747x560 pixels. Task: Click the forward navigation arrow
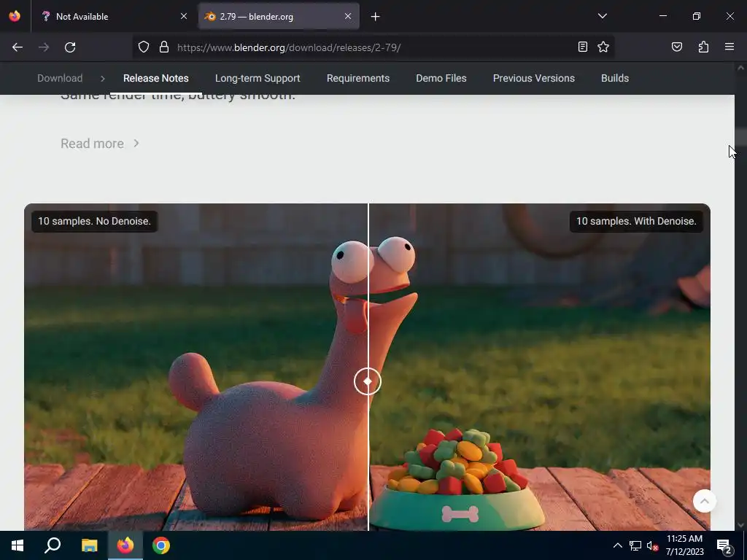point(44,47)
